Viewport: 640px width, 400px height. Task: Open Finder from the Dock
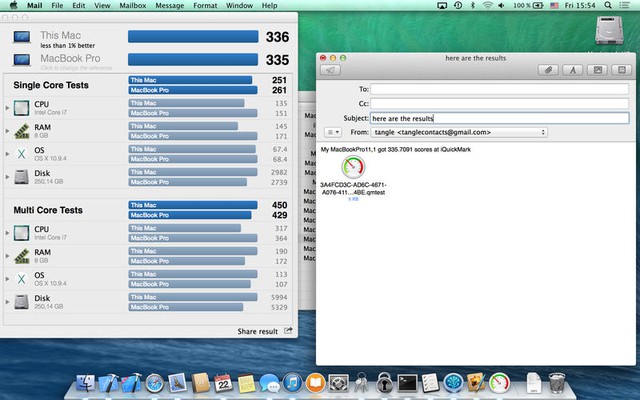[x=86, y=384]
